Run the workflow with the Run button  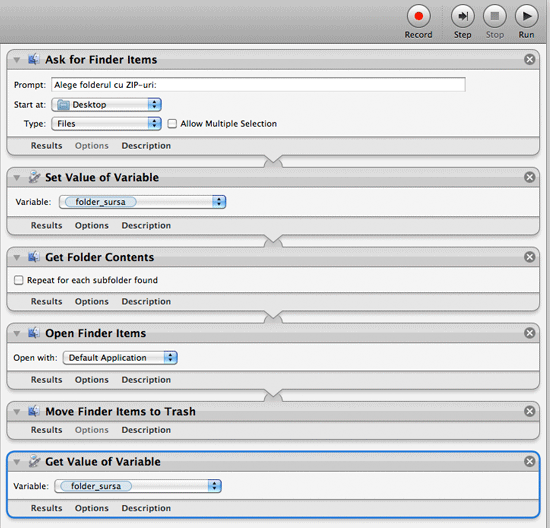pyautogui.click(x=526, y=16)
